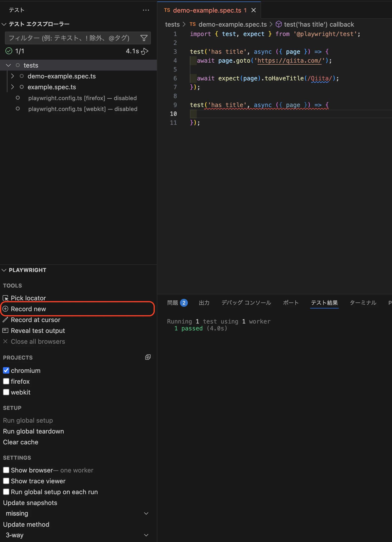Click the TS icon on demo-example.spec.ts tab

[x=167, y=10]
